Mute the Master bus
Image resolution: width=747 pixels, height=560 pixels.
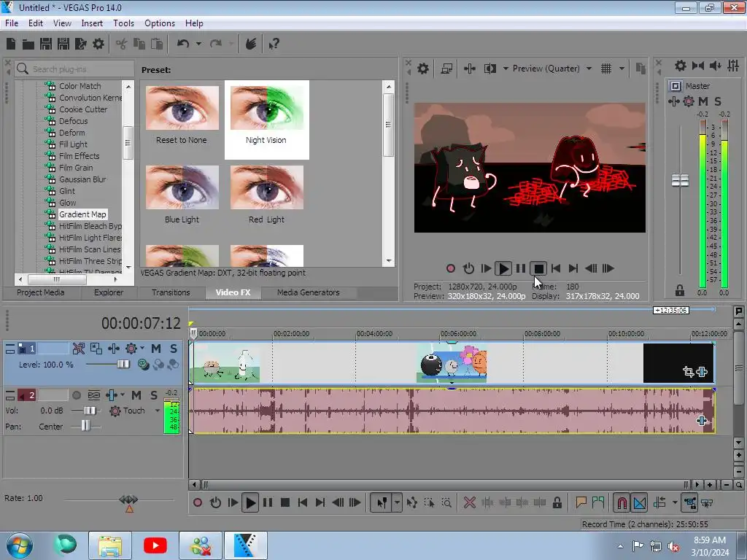click(x=703, y=101)
